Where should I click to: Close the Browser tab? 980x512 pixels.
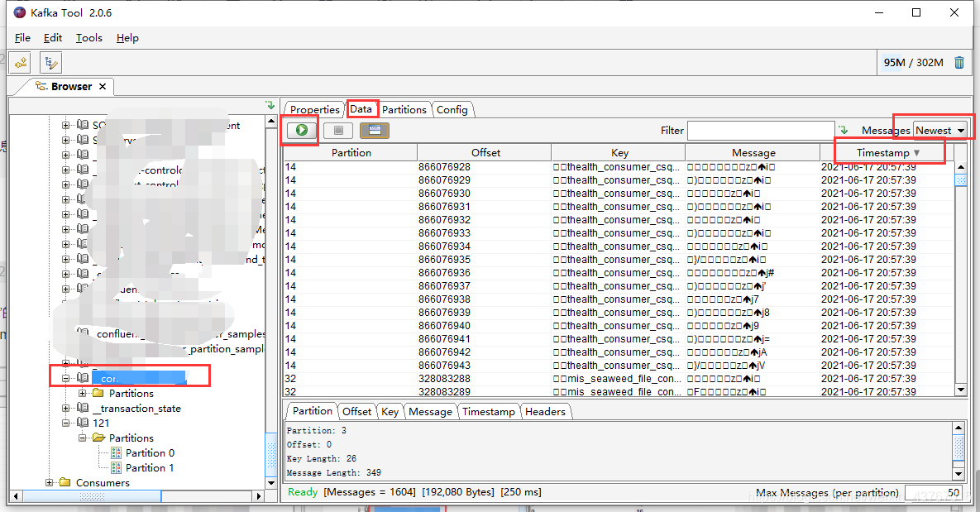[103, 86]
